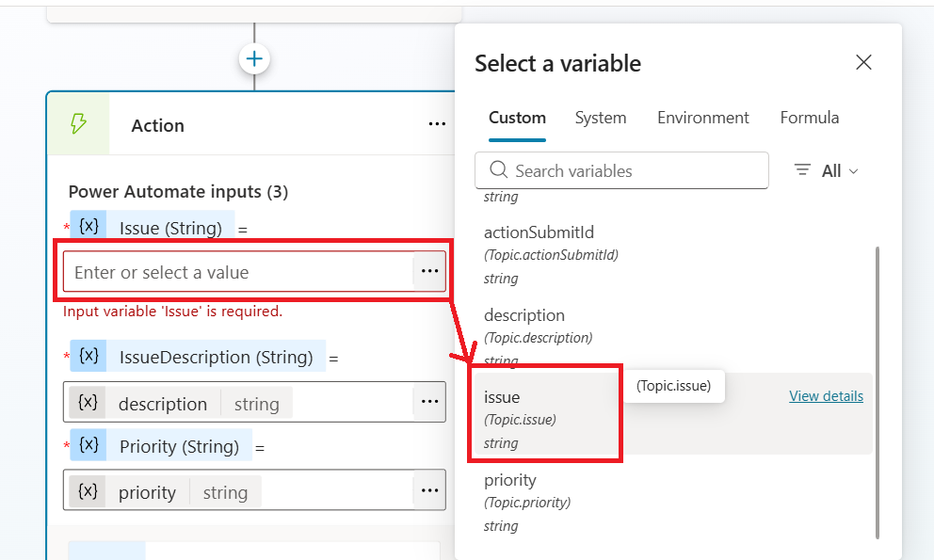This screenshot has width=934, height=560.
Task: Click the variable icon beside Priority (String)
Action: 89,445
